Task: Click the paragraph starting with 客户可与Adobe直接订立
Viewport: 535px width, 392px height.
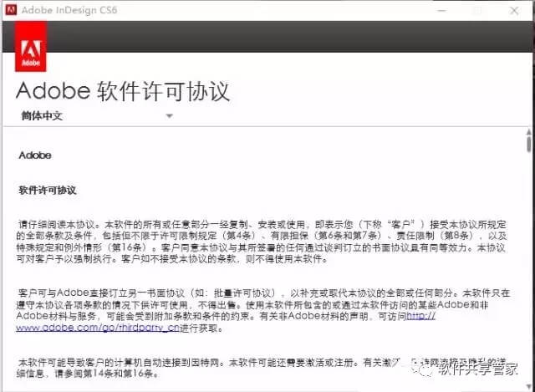Action: pyautogui.click(x=263, y=310)
